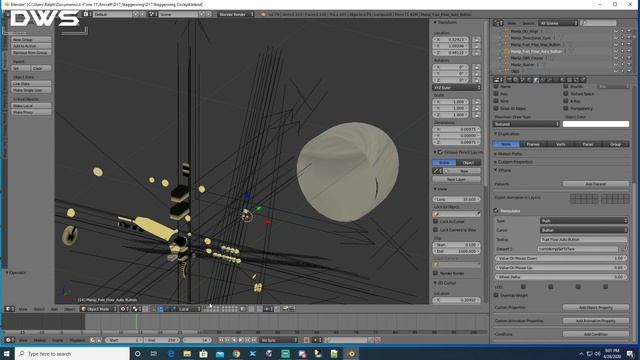Open File Explorer from the taskbar
Screen dimensions: 640x360
click(x=187, y=353)
